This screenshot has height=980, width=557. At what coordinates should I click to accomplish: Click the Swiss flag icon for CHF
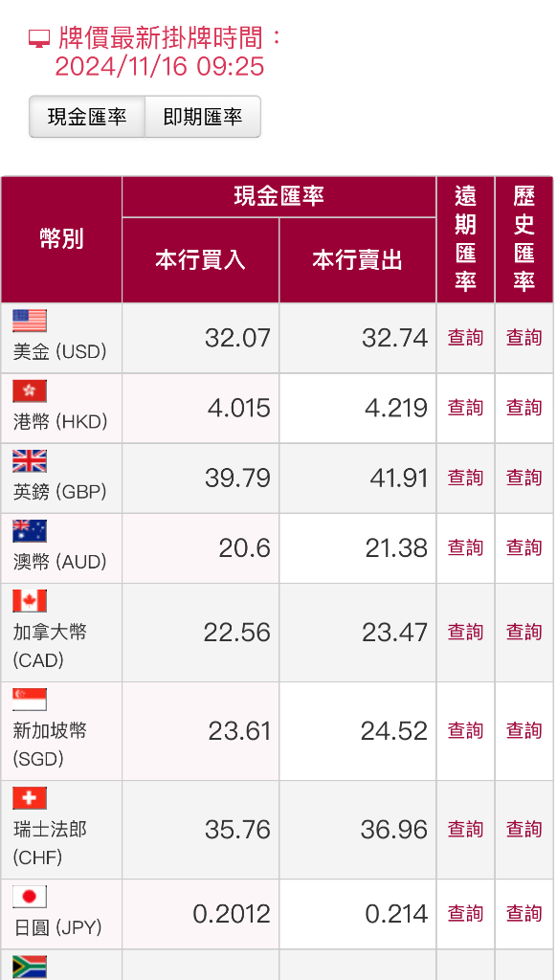pos(30,799)
